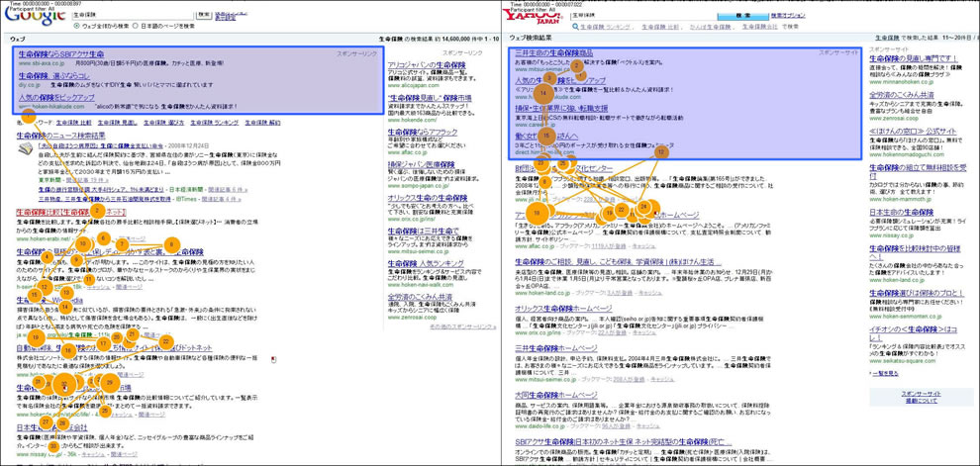Select the '日本語のページを検索' radio button
The width and height of the screenshot is (980, 466).
tap(136, 27)
